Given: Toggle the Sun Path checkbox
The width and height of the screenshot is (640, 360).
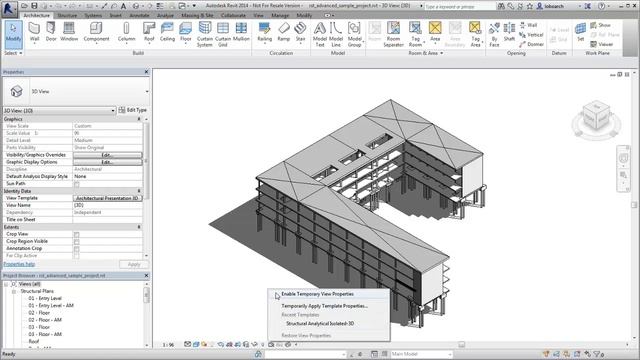Looking at the screenshot, I should (76, 184).
